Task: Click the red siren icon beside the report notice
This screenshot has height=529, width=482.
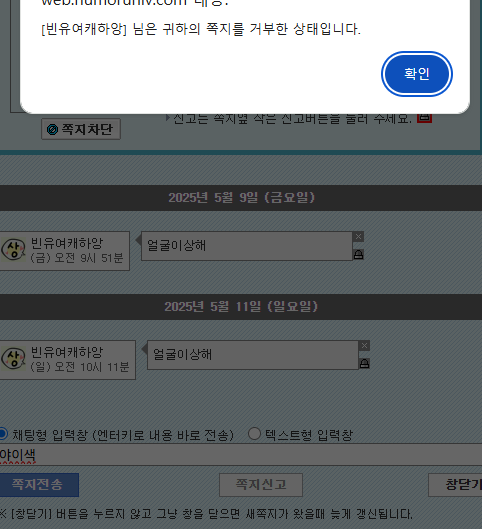Action: (x=424, y=117)
